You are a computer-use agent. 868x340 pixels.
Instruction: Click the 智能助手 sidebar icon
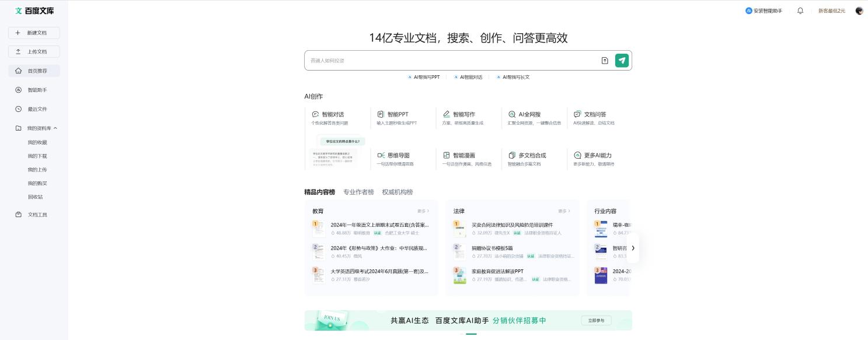[x=18, y=90]
